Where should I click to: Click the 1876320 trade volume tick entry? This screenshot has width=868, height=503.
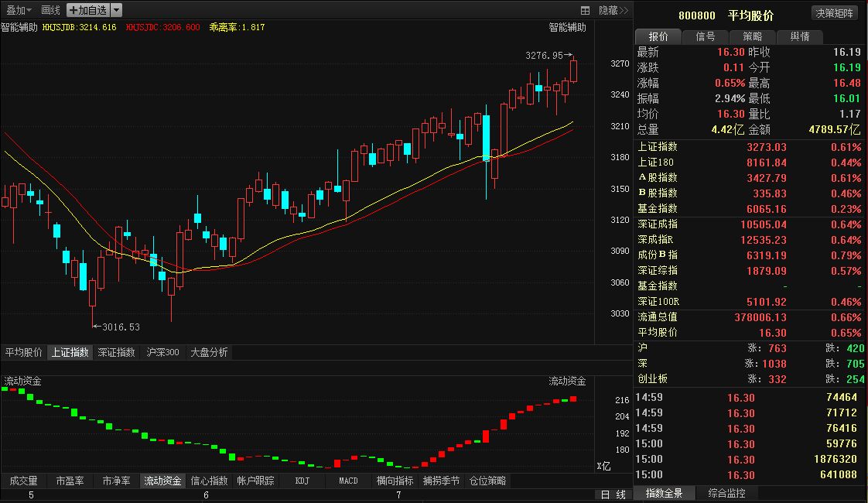tap(836, 459)
